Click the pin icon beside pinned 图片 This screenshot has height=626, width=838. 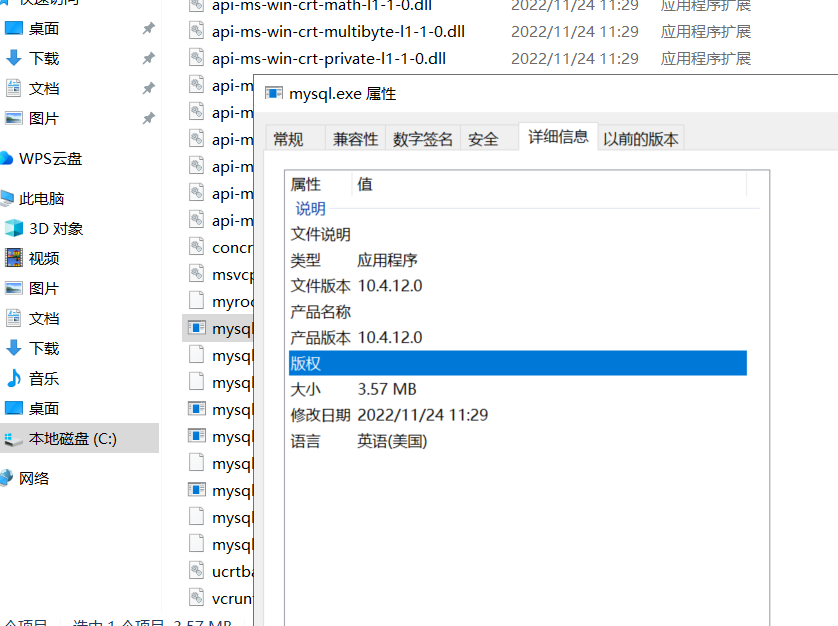(149, 118)
